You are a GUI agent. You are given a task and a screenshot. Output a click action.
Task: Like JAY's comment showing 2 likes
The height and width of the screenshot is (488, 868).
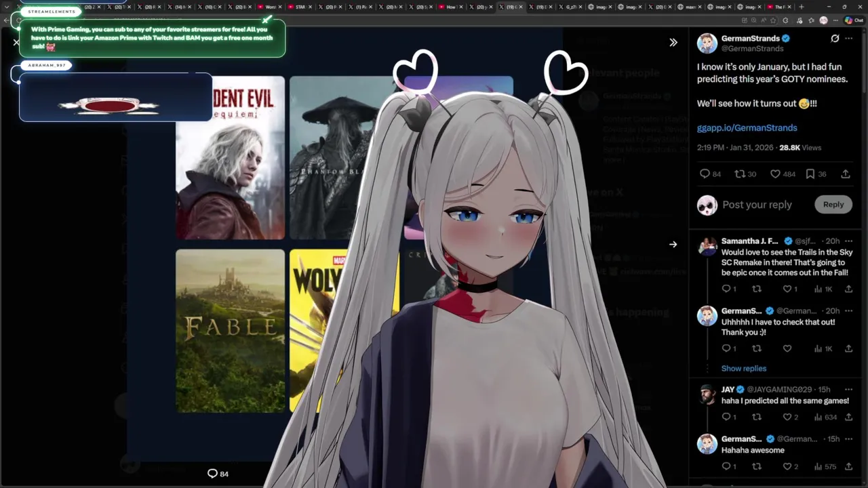(791, 417)
